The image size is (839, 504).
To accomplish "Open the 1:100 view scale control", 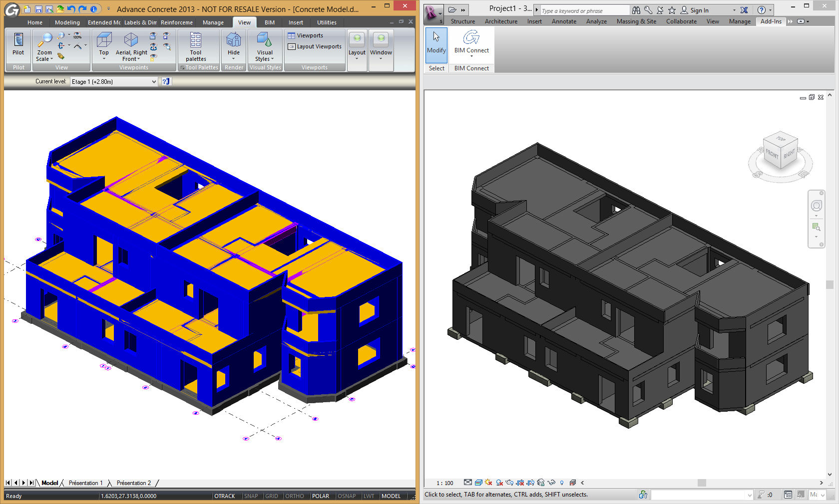I will tap(444, 483).
